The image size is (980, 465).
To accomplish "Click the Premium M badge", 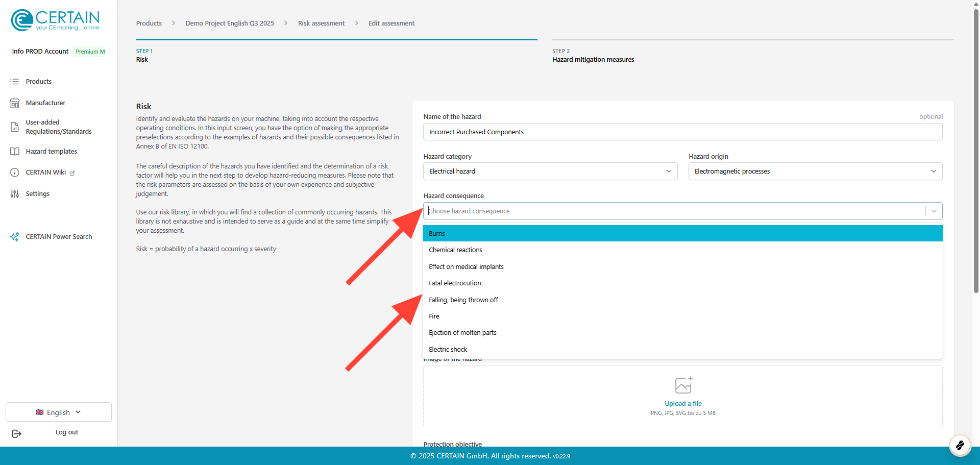I will (90, 52).
